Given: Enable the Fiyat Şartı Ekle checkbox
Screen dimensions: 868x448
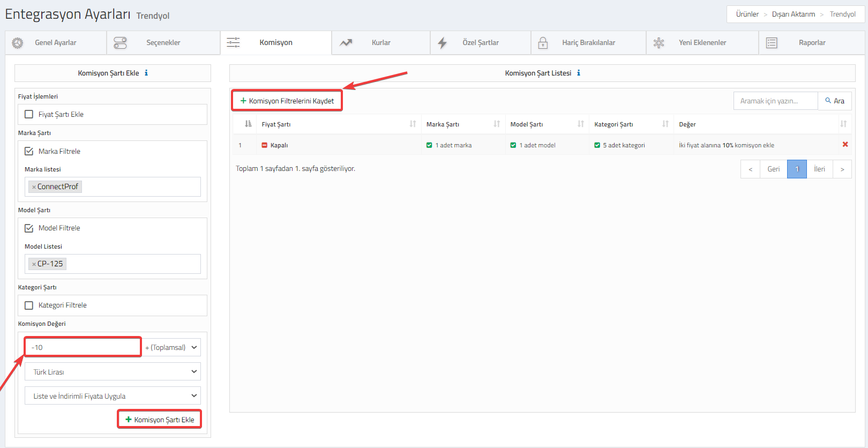Looking at the screenshot, I should [29, 114].
